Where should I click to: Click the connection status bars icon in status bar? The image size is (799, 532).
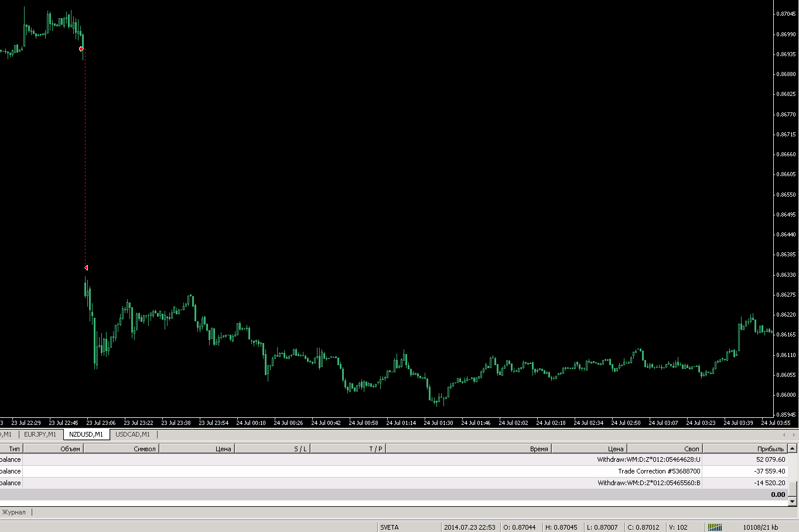(715, 527)
